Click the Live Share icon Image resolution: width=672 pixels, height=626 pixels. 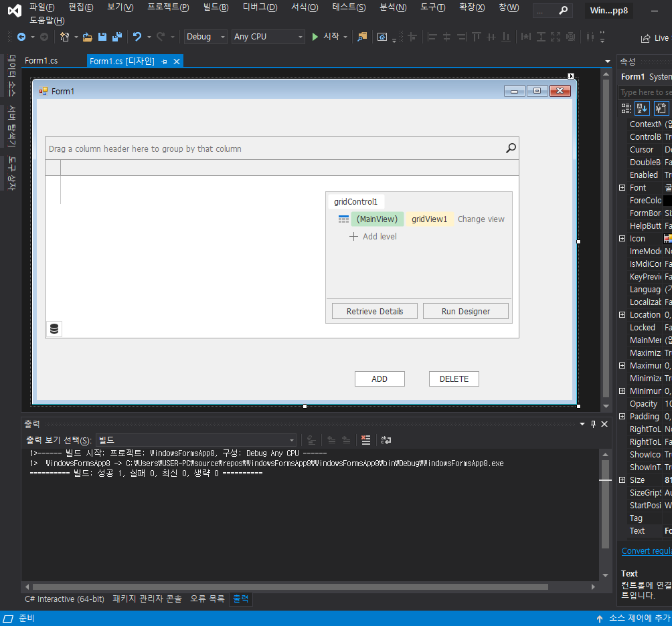(645, 39)
